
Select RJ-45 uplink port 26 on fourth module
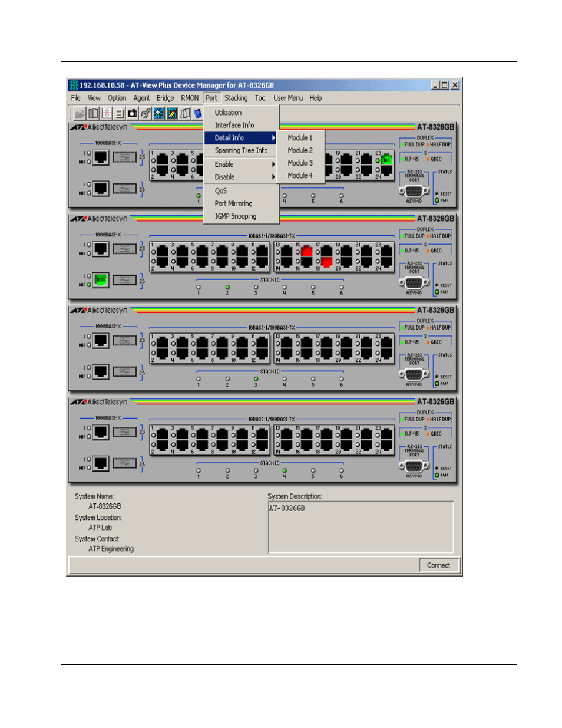pos(101,463)
